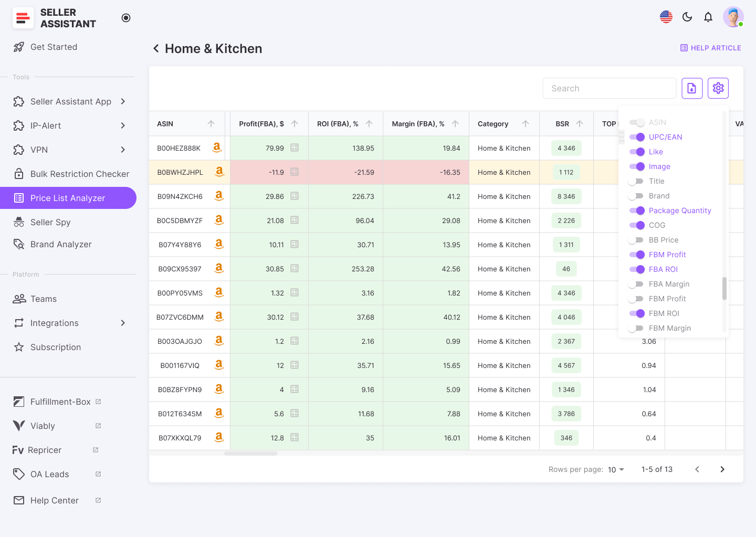Open the Rows per page dropdown
The image size is (756, 537).
click(x=616, y=469)
